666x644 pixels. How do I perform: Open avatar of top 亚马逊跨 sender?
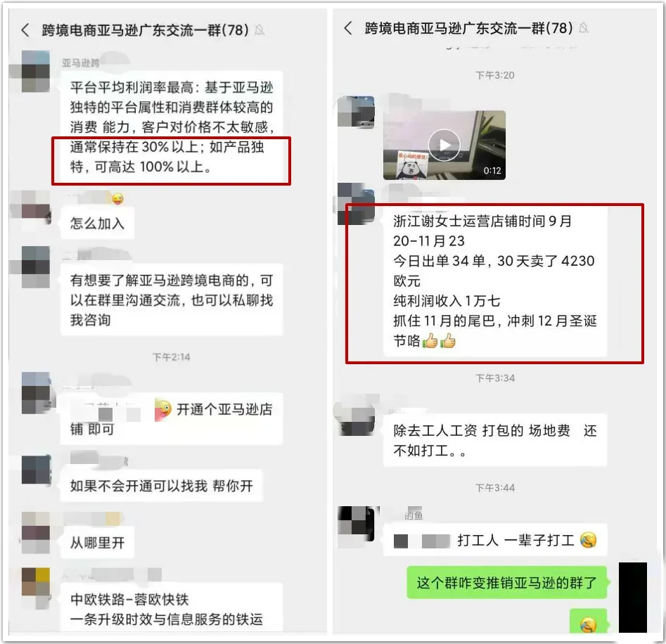tap(36, 71)
